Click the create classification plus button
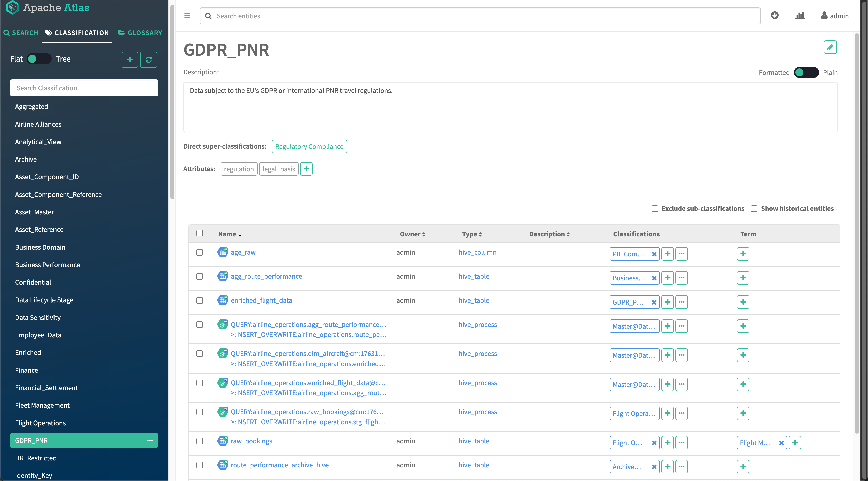Screen dimensions: 868x481 (130, 59)
